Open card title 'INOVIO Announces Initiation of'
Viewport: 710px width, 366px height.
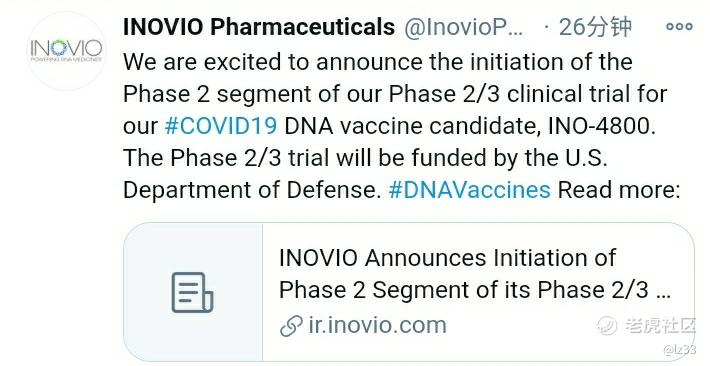coord(447,258)
